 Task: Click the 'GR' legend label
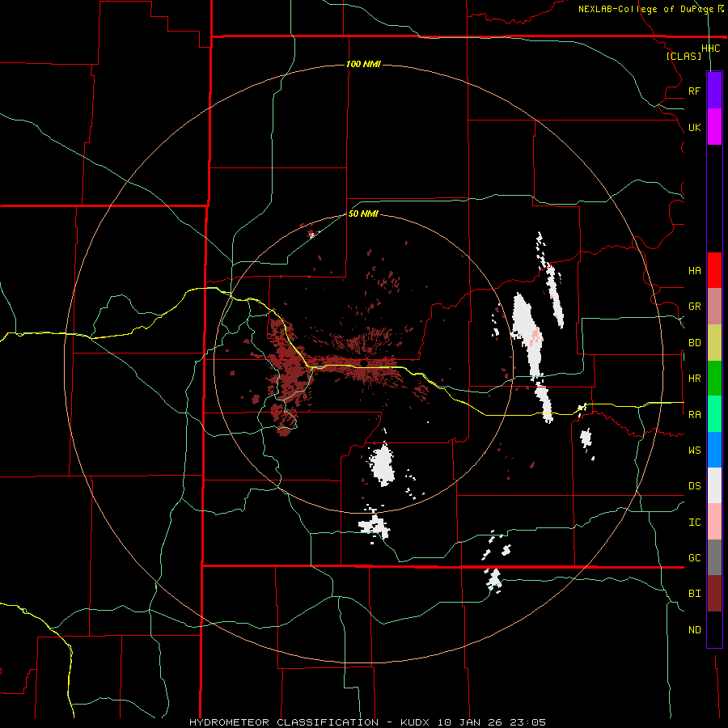click(694, 307)
